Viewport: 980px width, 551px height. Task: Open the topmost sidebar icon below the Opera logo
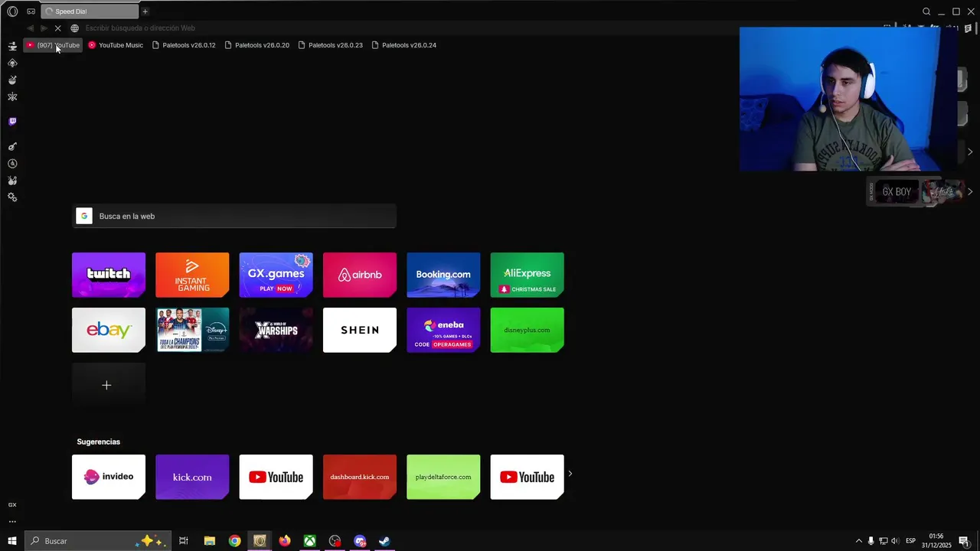(12, 47)
